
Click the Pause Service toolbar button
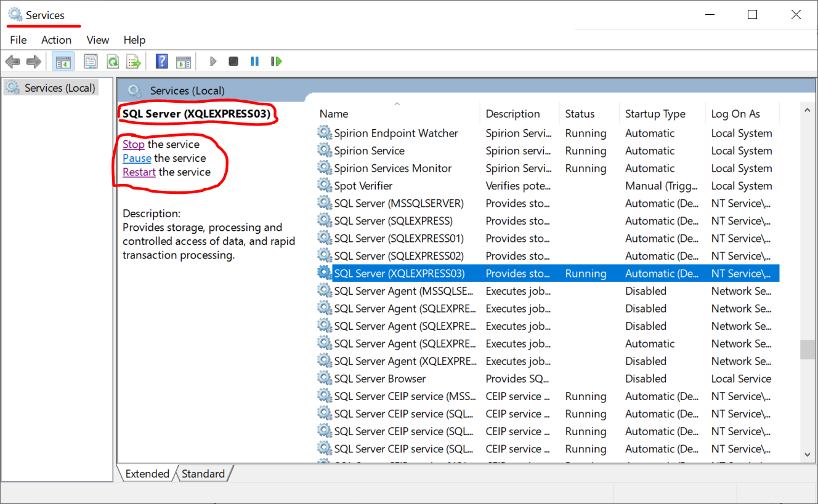click(254, 62)
